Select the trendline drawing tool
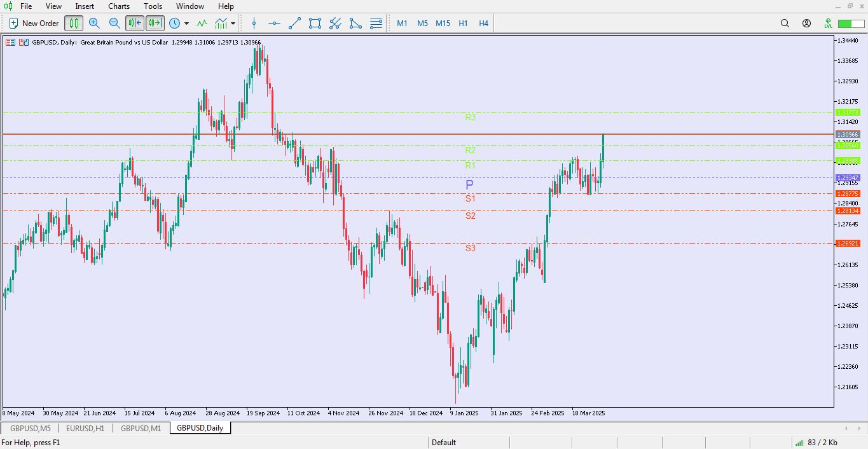 [x=294, y=24]
